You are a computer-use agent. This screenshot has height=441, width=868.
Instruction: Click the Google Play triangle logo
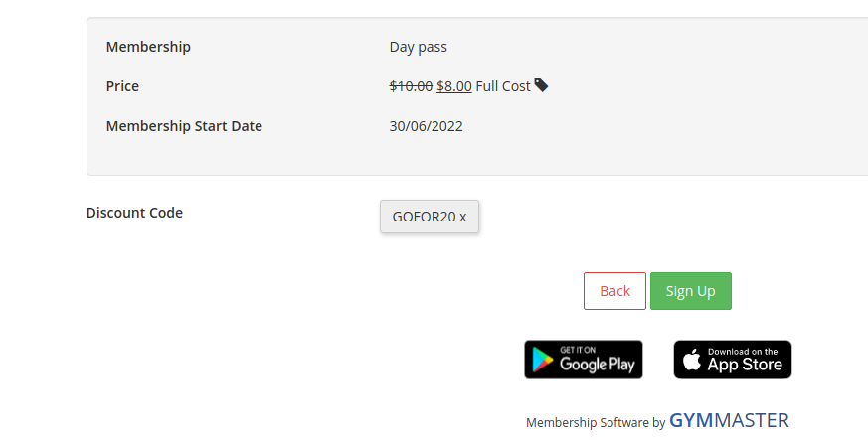pos(543,361)
